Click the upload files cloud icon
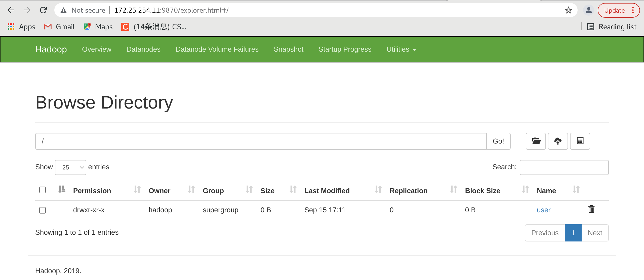 (x=558, y=141)
